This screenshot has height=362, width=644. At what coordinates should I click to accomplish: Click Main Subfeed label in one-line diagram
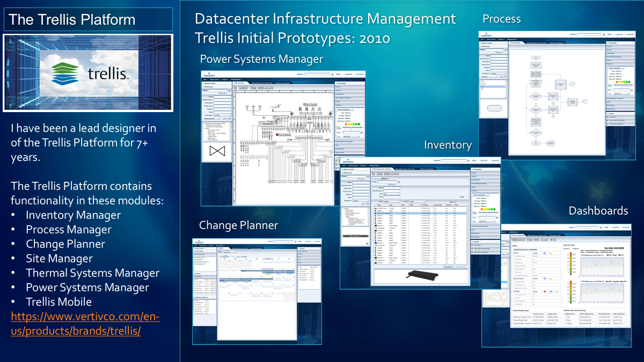[x=311, y=105]
